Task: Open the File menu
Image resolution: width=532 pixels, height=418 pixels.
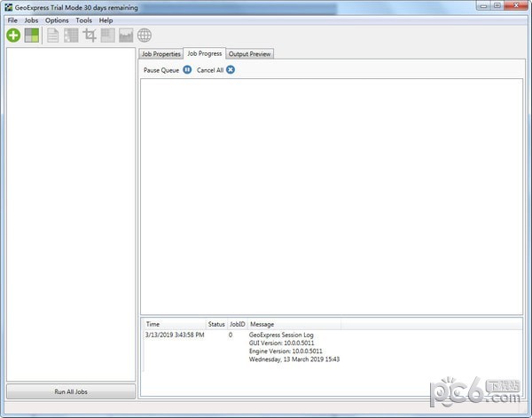Action: pos(12,20)
